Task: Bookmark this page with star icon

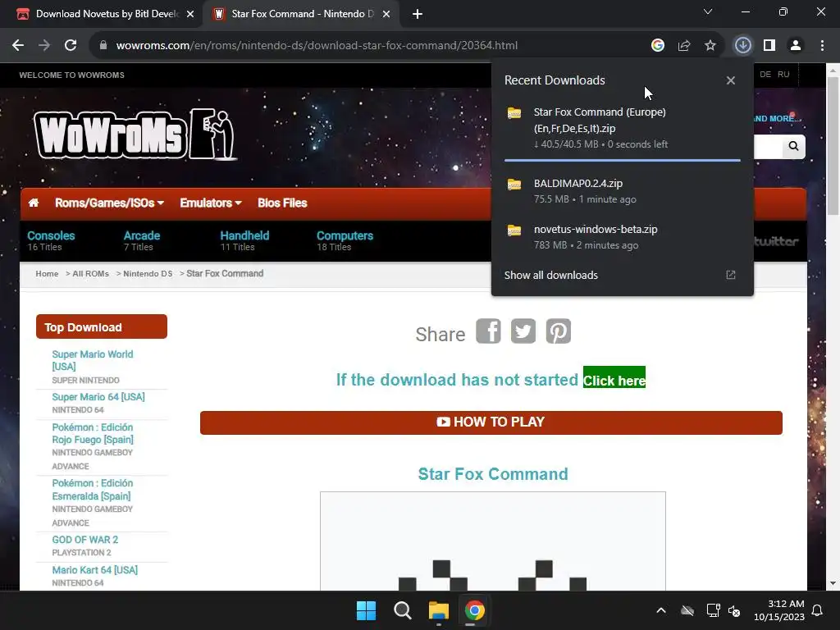Action: (x=710, y=46)
